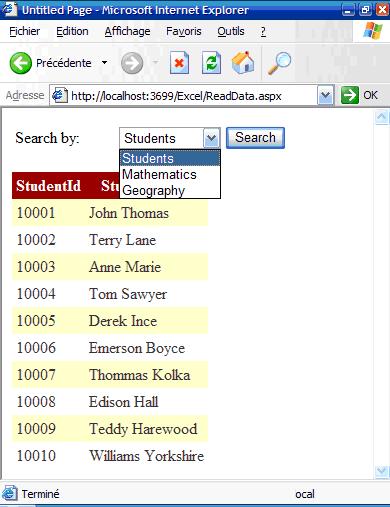Click the Refresh page icon

pos(211,63)
